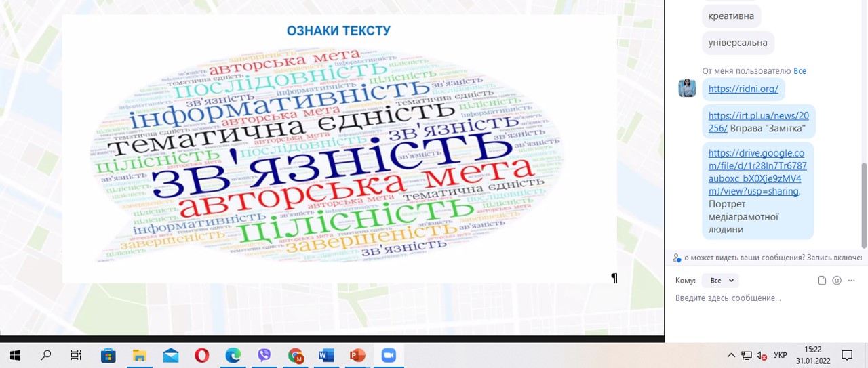Click the file attachment icon in chat
Viewport: 868px width, 368px height.
[x=822, y=281]
